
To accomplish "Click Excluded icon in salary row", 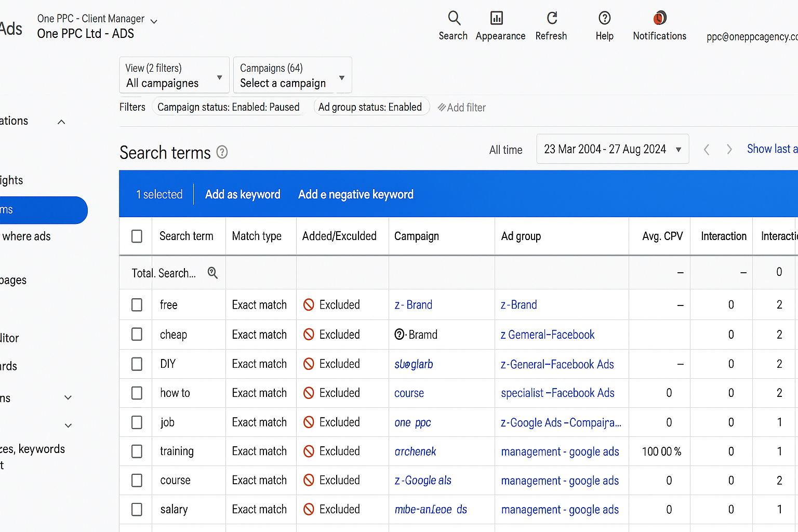I will coord(309,509).
